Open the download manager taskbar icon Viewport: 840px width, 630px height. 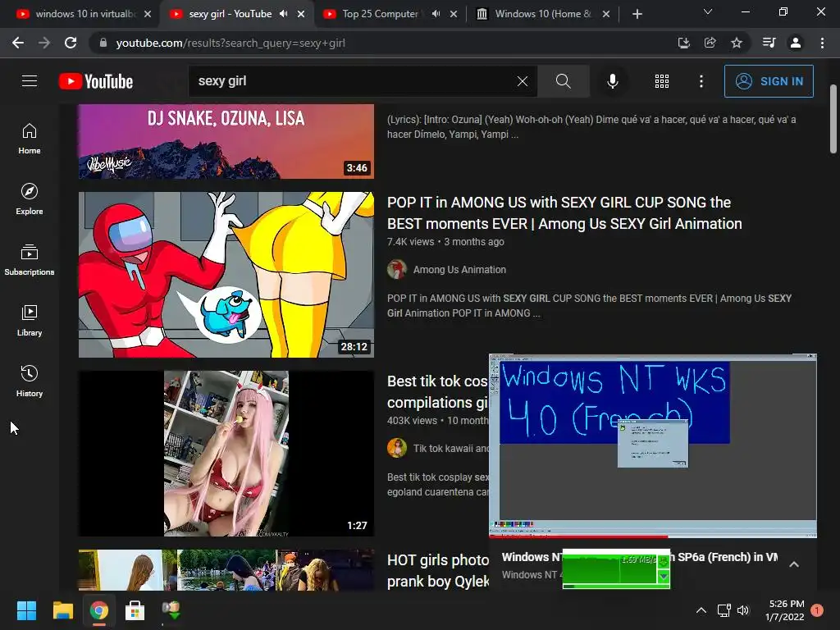pos(171,610)
